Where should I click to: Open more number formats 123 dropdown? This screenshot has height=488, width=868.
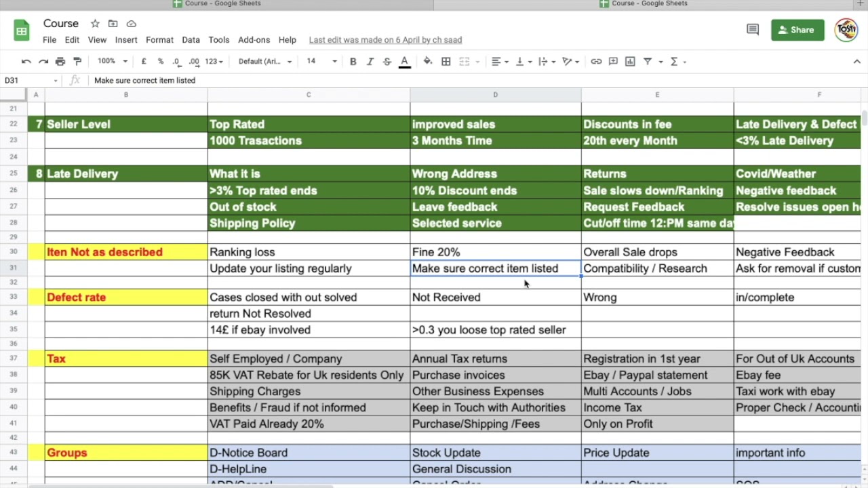[214, 62]
